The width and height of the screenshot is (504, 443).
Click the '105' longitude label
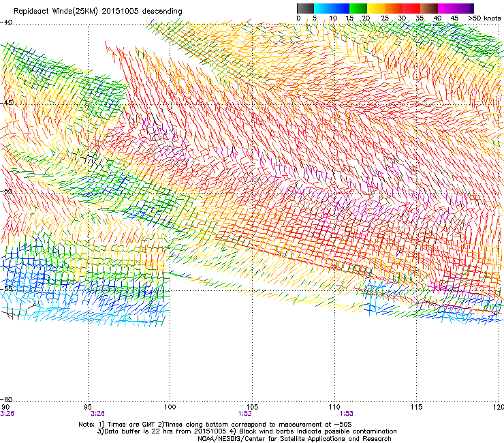[x=252, y=407]
